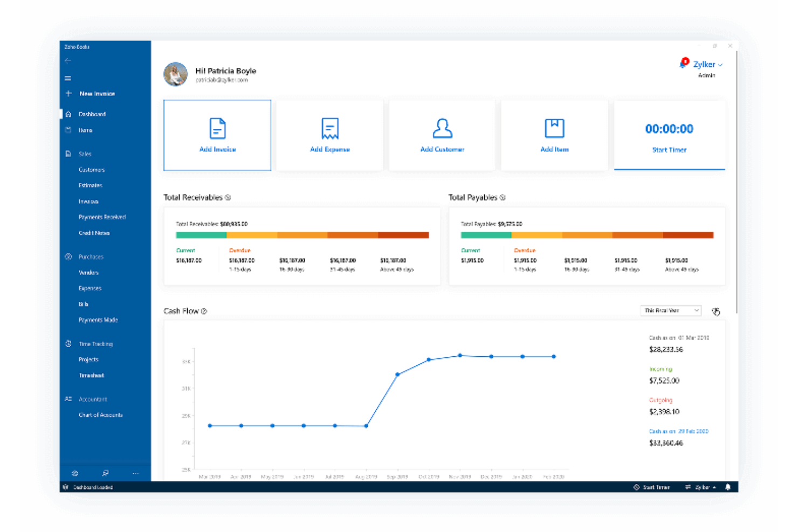The image size is (798, 532).
Task: Click the Add Item box icon
Action: [x=554, y=128]
